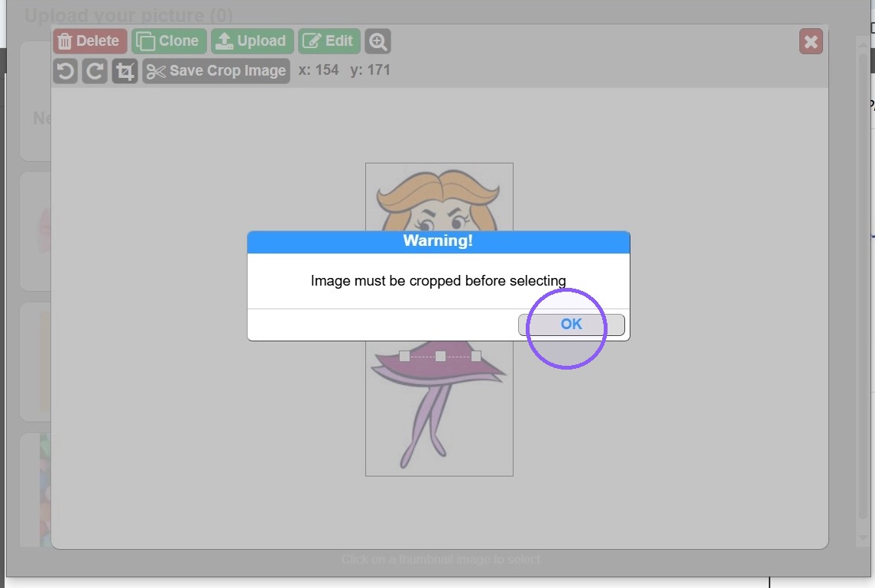The width and height of the screenshot is (875, 588).
Task: Rotate image counterclockwise icon
Action: pyautogui.click(x=65, y=71)
